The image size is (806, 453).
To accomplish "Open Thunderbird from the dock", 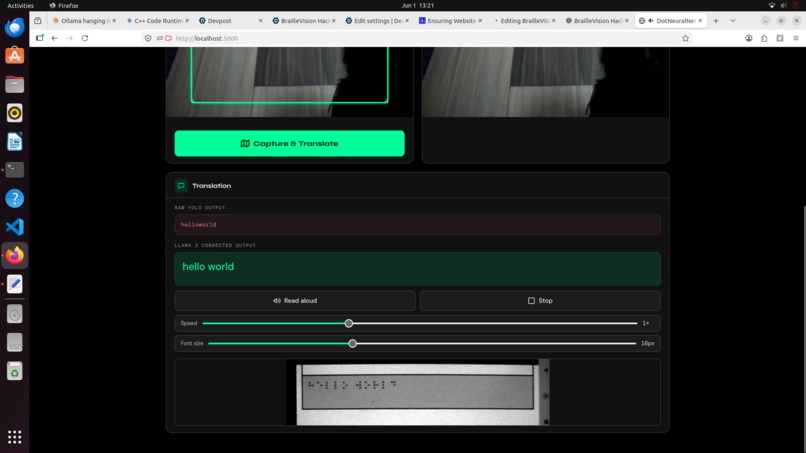I will [x=14, y=27].
